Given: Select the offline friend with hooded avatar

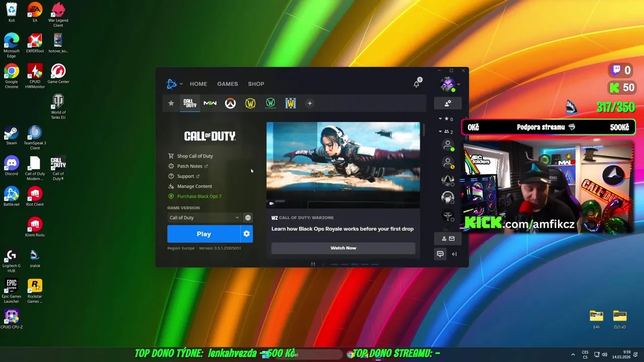Looking at the screenshot, I should coord(448,180).
